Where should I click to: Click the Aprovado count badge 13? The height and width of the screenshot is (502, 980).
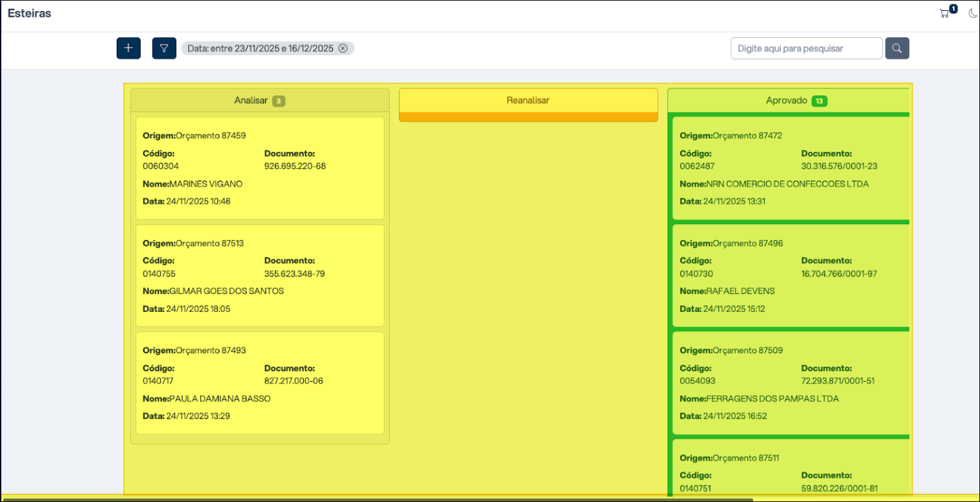pos(819,101)
